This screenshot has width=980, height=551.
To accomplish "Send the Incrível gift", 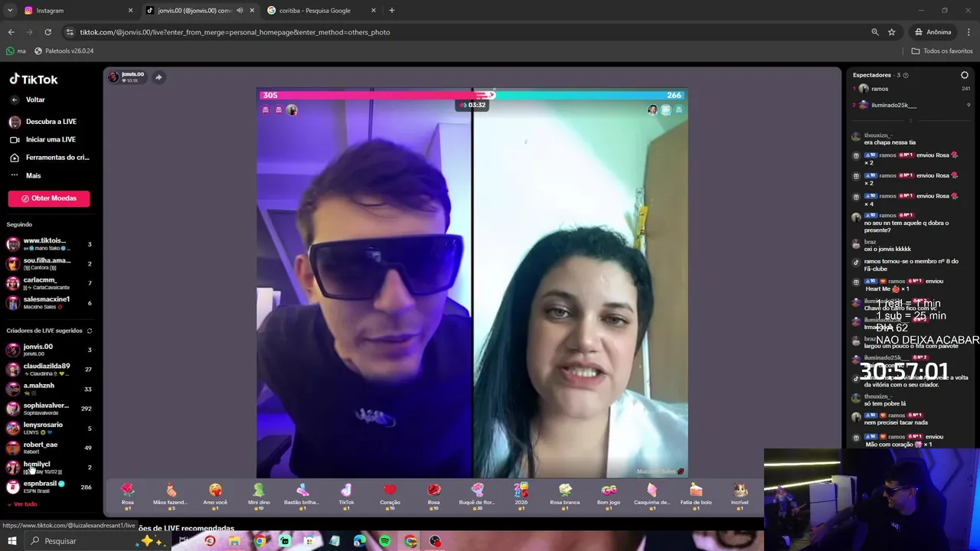I will point(740,495).
